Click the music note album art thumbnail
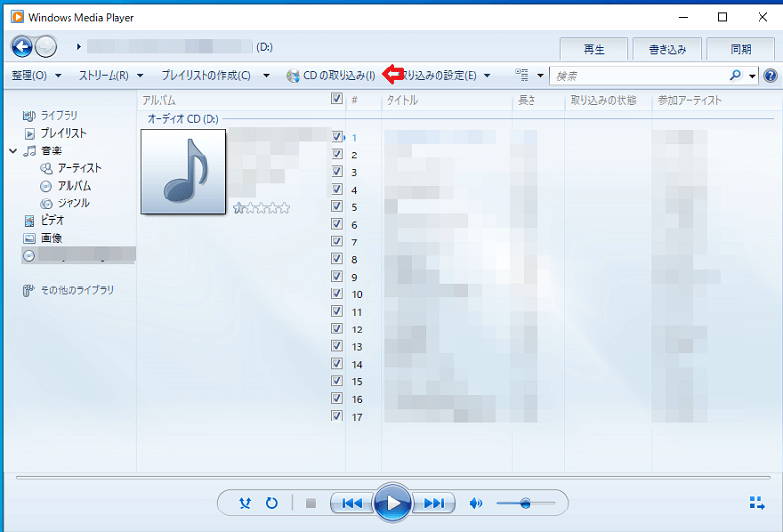 click(183, 172)
